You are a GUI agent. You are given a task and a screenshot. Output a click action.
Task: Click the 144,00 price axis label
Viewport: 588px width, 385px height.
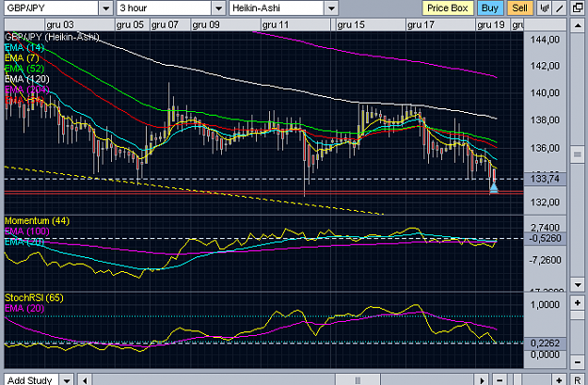545,40
